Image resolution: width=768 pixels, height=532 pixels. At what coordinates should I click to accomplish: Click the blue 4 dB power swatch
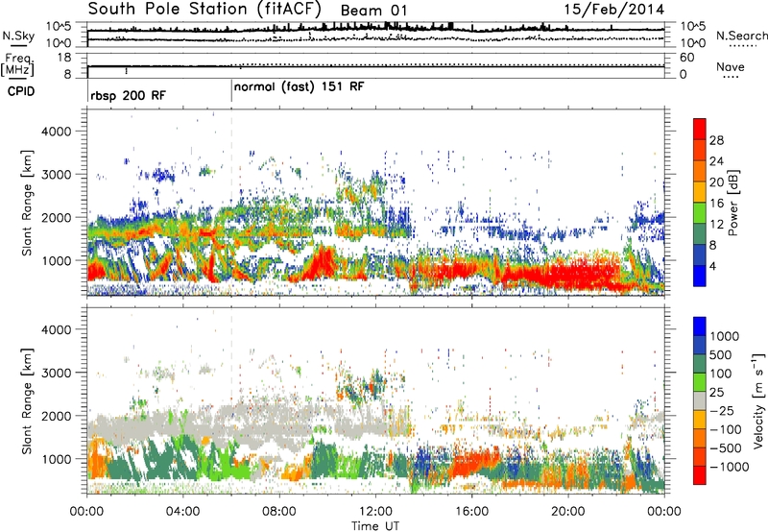[700, 276]
